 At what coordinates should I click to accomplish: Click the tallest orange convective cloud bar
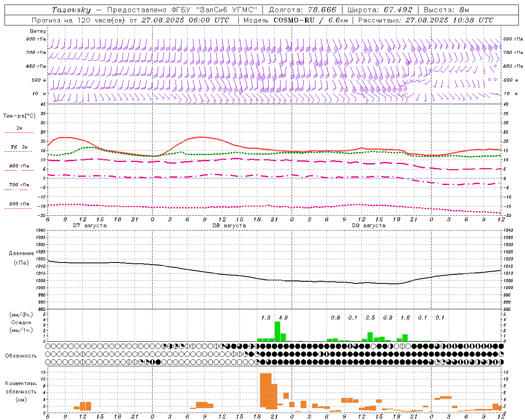[266, 390]
